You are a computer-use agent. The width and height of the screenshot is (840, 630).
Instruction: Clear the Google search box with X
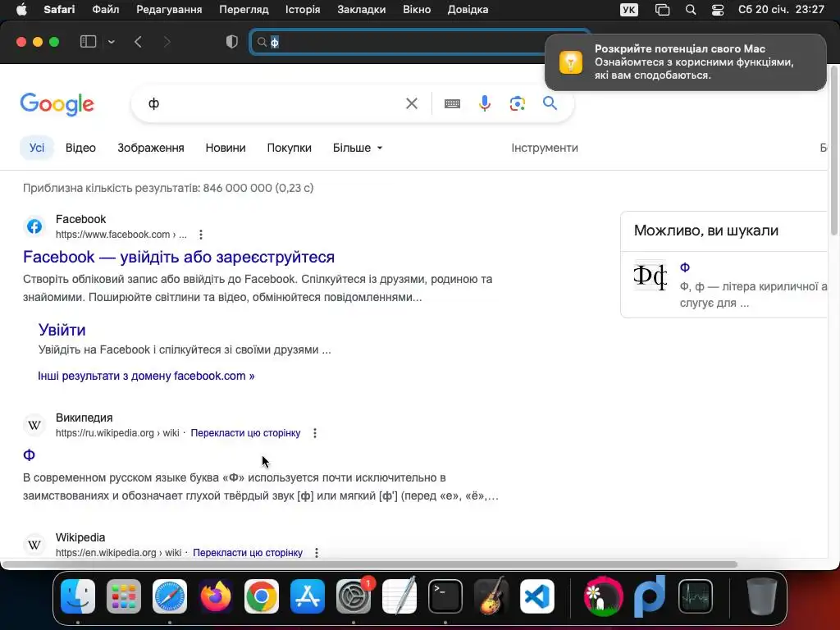click(x=412, y=103)
